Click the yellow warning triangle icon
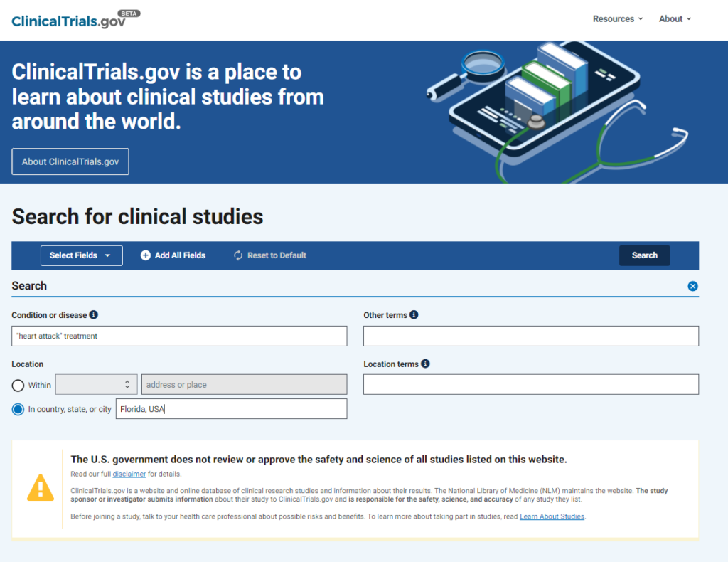 (x=41, y=488)
